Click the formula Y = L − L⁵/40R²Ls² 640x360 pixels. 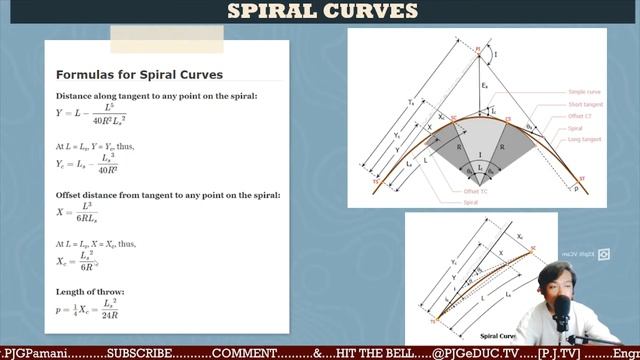pyautogui.click(x=91, y=114)
